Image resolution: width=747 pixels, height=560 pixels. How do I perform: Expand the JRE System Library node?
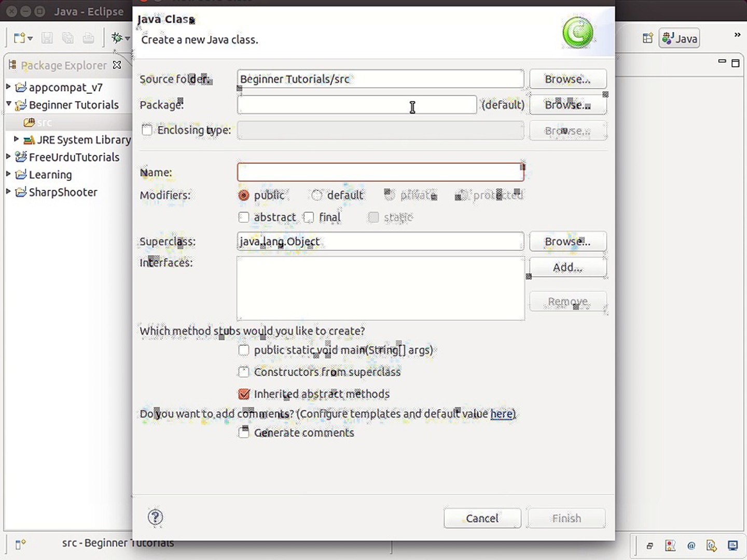click(17, 138)
